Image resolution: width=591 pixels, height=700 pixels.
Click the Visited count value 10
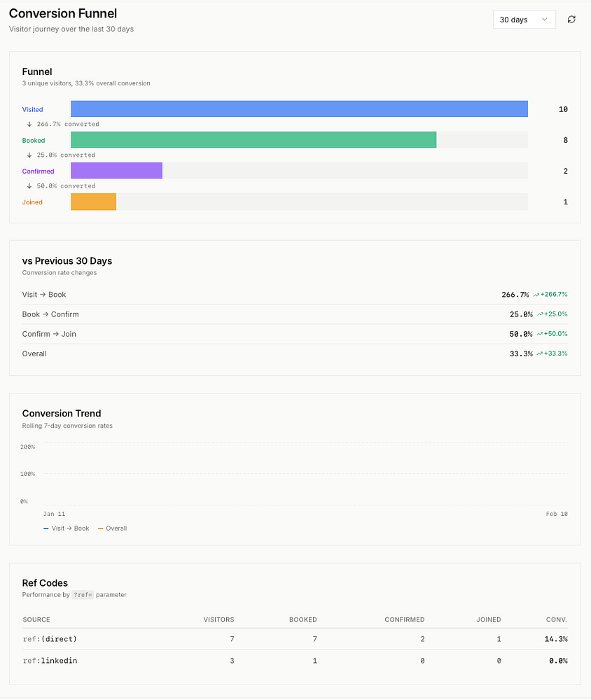(563, 109)
